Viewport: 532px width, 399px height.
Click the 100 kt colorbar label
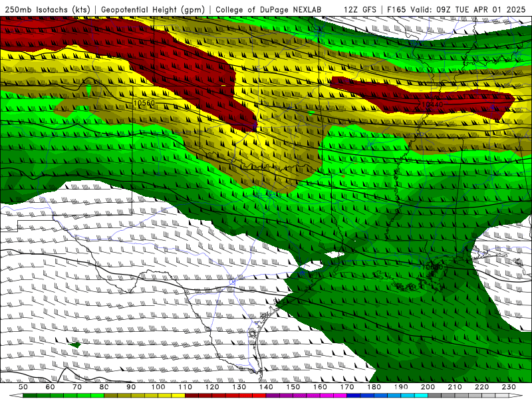(x=158, y=387)
